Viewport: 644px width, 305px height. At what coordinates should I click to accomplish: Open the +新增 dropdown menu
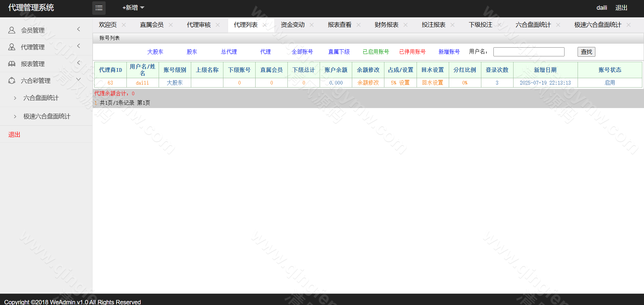(x=133, y=8)
